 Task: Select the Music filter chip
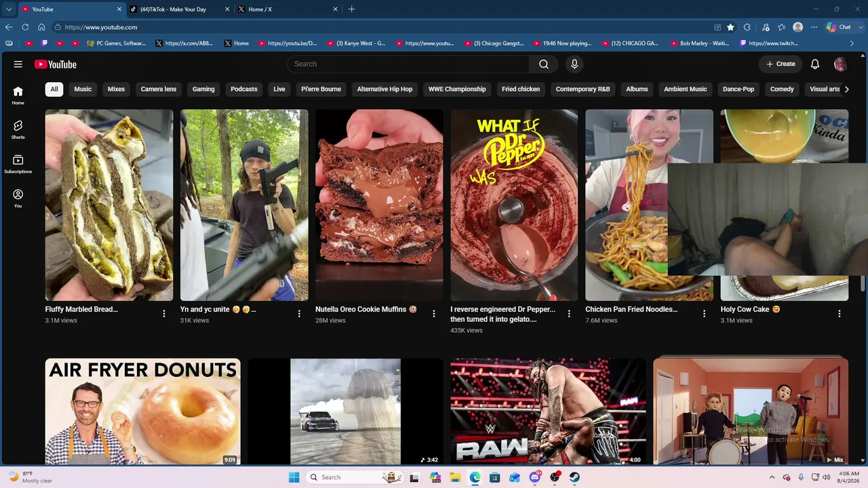[83, 89]
